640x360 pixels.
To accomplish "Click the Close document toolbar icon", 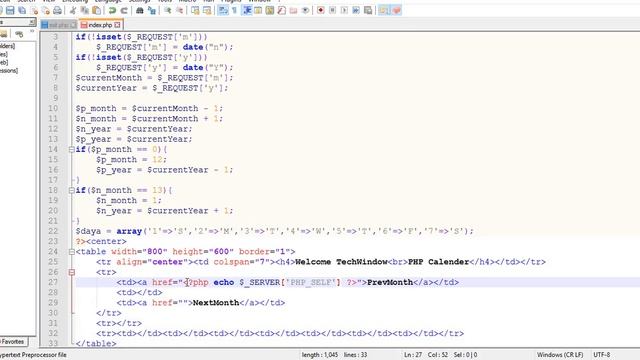I will pos(34,10).
